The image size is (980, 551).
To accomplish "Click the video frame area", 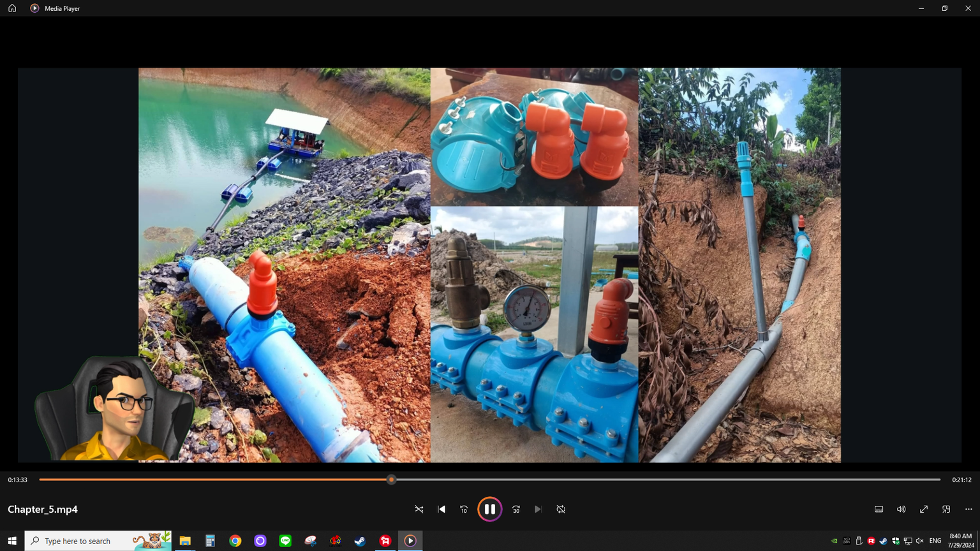I will point(489,265).
